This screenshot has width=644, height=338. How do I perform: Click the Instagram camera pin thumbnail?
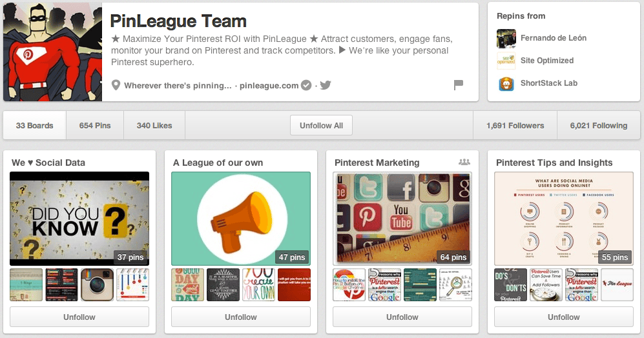point(98,284)
